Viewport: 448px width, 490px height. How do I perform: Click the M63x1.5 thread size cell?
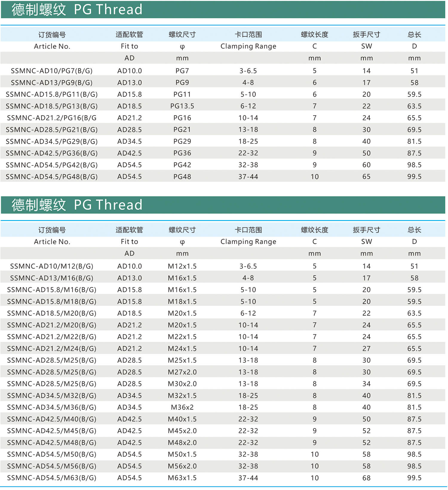(x=182, y=478)
